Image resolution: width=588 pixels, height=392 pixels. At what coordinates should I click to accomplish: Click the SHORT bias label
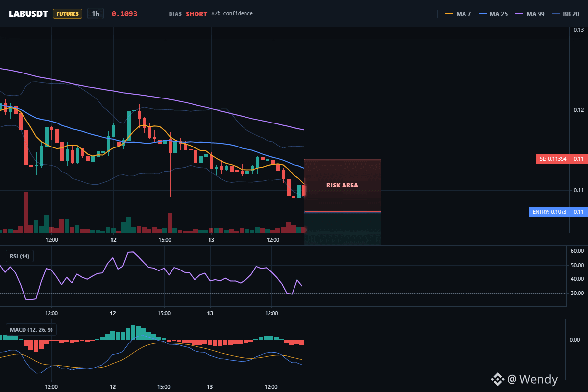tap(196, 14)
